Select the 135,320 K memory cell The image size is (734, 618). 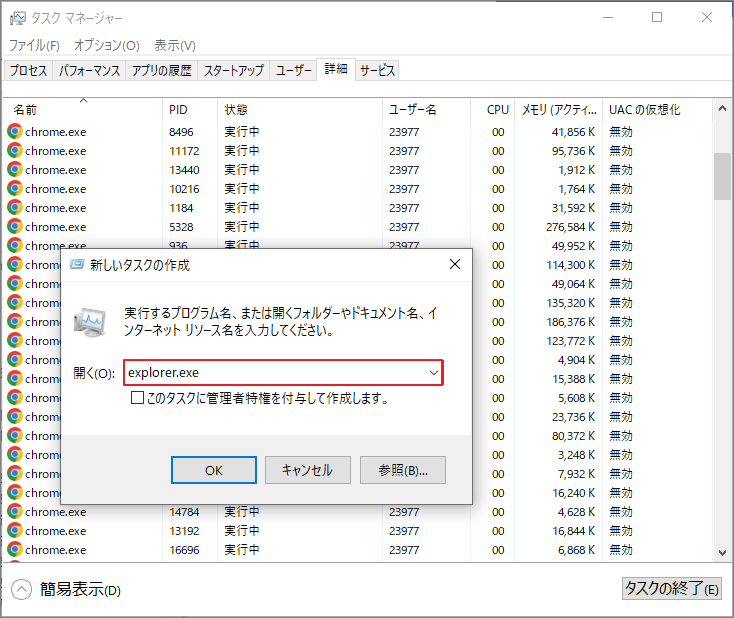570,303
